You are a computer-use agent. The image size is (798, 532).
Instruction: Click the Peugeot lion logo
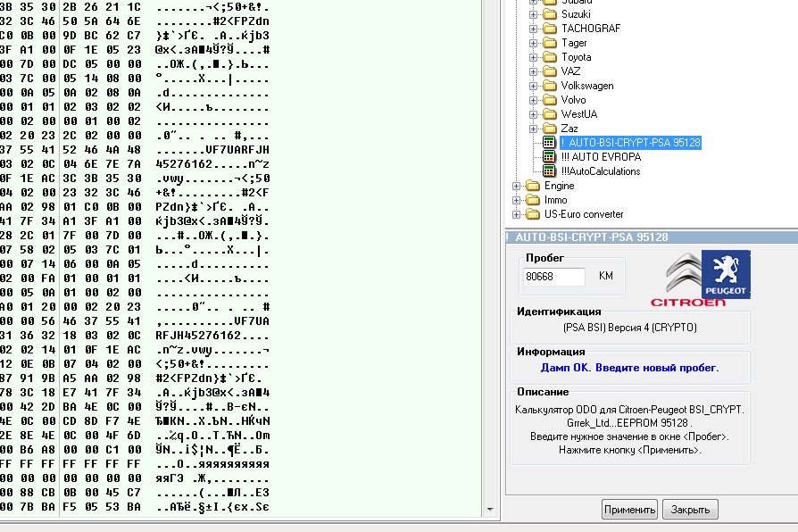[x=726, y=274]
